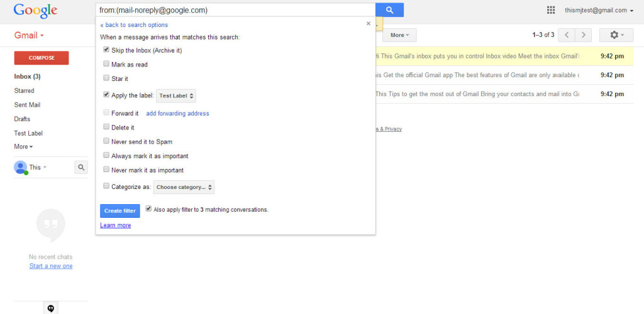
Task: Click the chat contacts search icon
Action: [x=81, y=167]
